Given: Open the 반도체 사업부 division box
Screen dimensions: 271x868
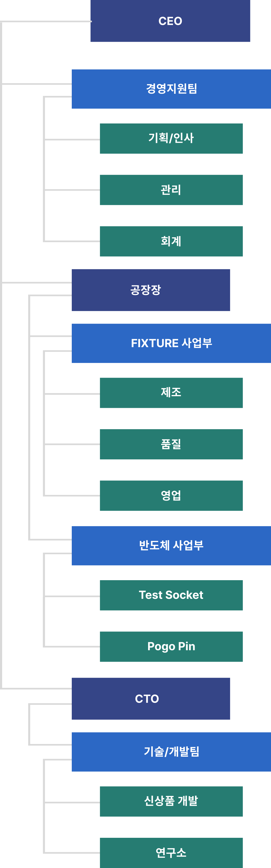Looking at the screenshot, I should click(x=171, y=545).
